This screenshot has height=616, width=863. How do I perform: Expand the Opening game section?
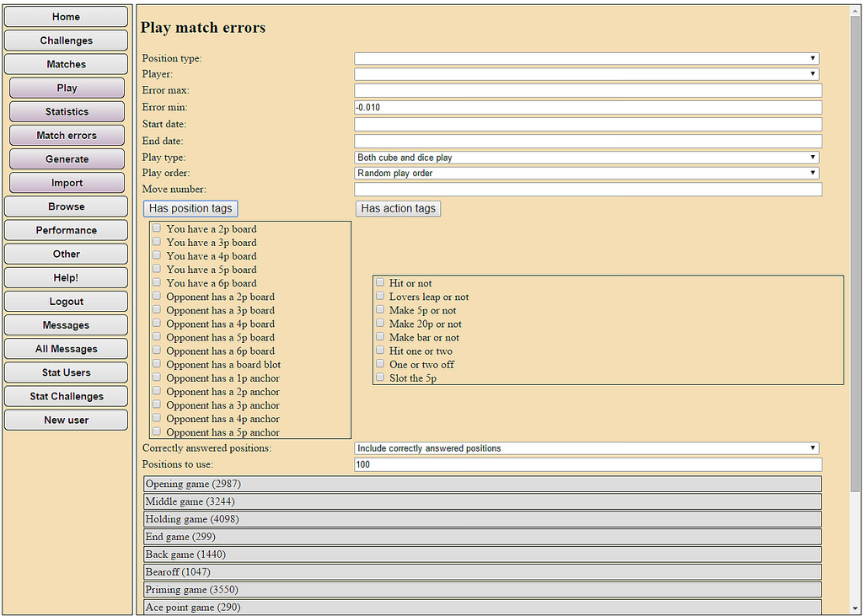pos(482,484)
